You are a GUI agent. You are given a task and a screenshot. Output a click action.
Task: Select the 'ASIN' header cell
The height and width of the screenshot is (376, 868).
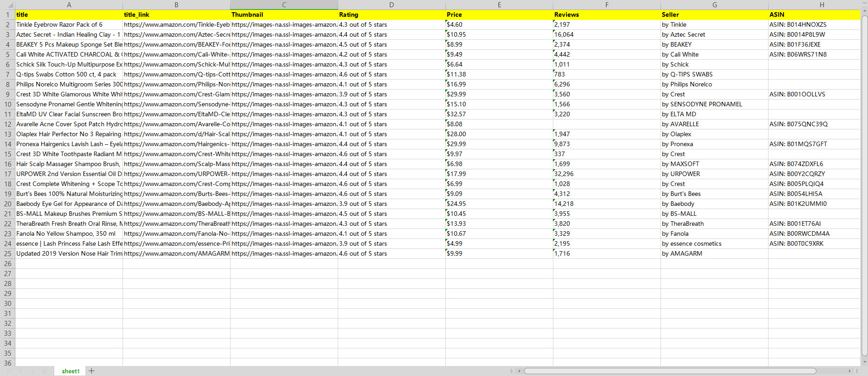coord(814,14)
